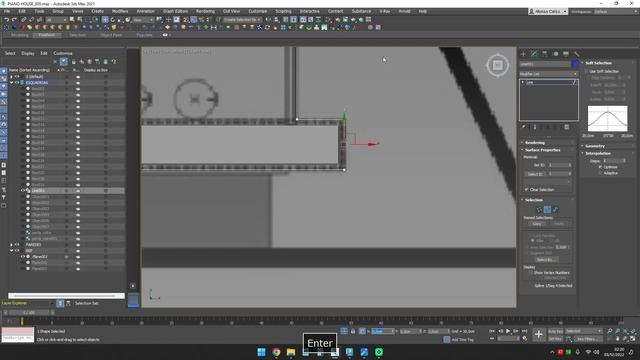This screenshot has height=360, width=640.
Task: Click the Select ID button
Action: [x=535, y=174]
